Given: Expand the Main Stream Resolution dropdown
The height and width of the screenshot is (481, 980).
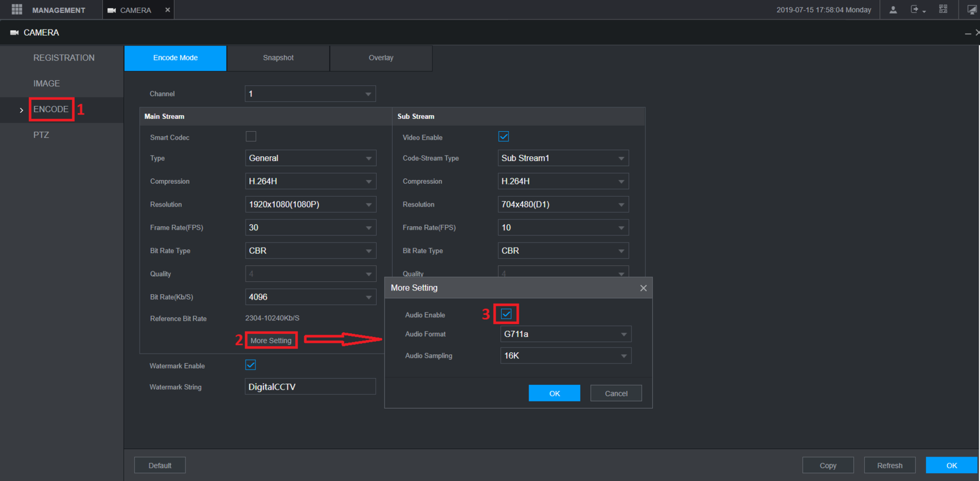Looking at the screenshot, I should 310,205.
